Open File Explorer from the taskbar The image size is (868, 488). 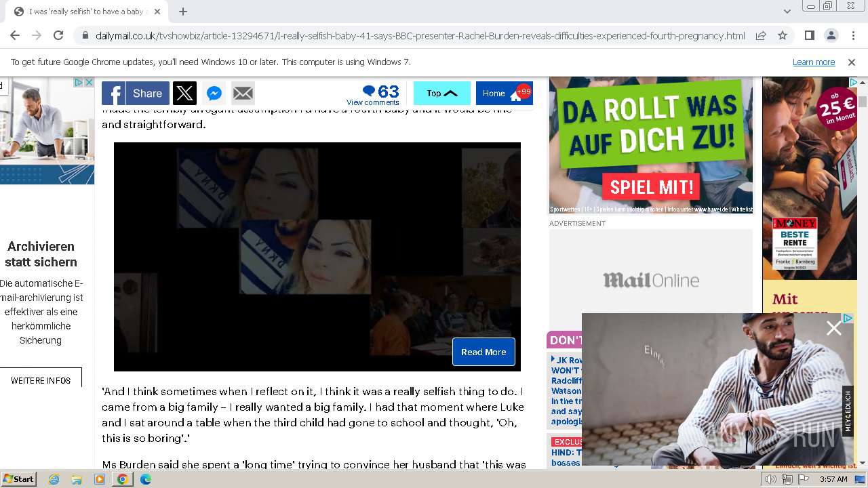77,479
